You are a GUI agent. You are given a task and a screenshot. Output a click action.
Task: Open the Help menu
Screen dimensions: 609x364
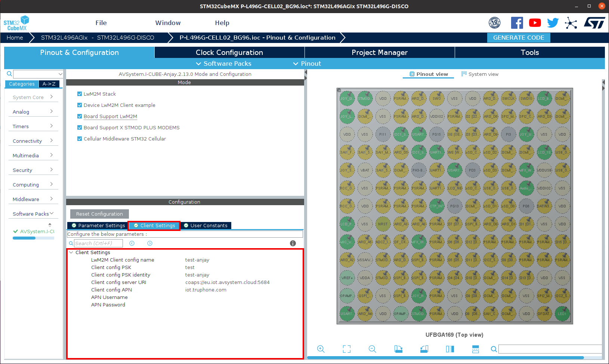(222, 23)
